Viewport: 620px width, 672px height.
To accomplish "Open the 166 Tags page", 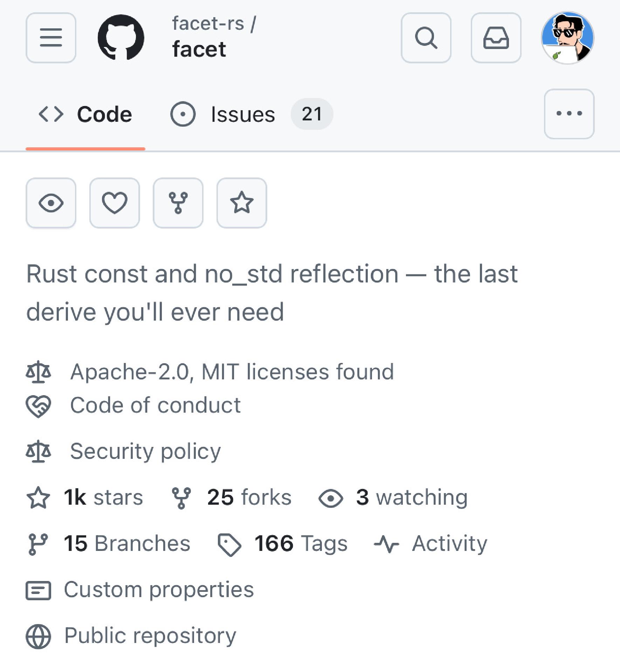I will click(x=301, y=544).
